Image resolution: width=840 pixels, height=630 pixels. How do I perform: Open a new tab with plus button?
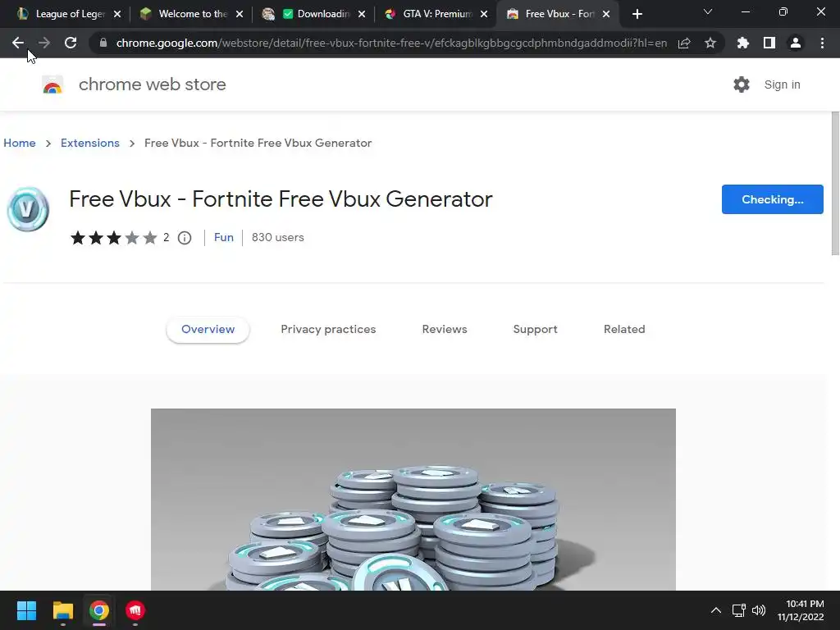(637, 14)
